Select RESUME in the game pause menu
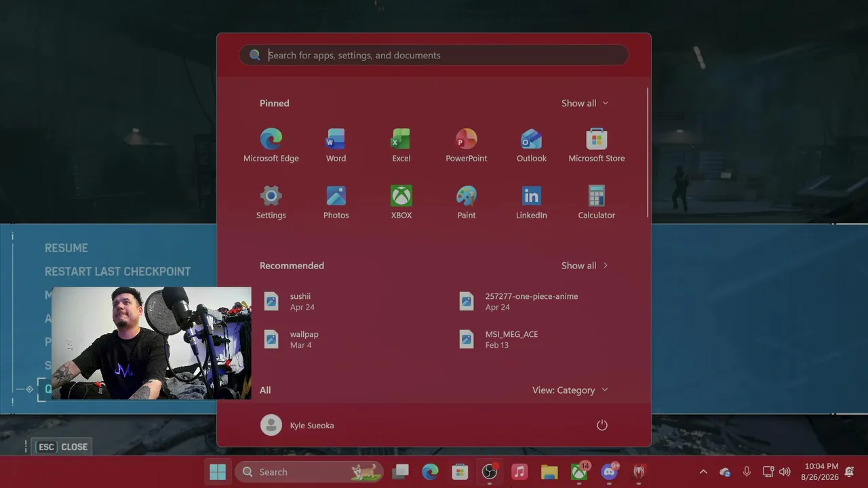Viewport: 868px width, 488px height. tap(66, 248)
